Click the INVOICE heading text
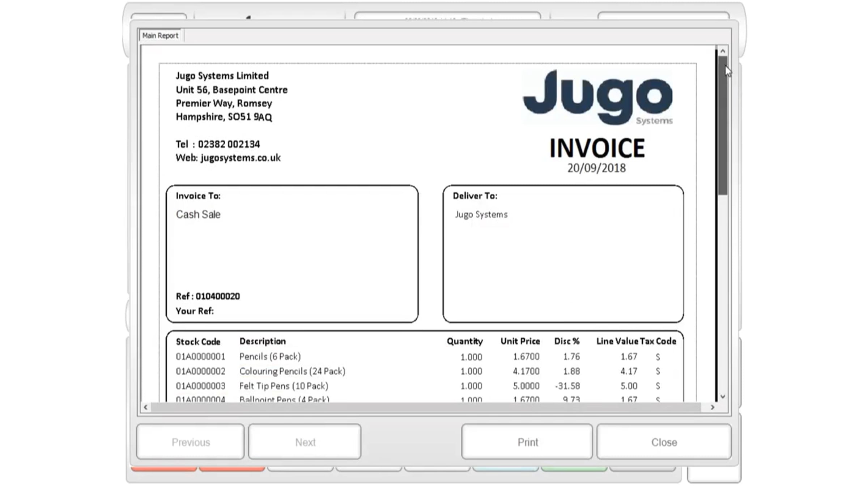Image resolution: width=868 pixels, height=488 pixels. (597, 148)
